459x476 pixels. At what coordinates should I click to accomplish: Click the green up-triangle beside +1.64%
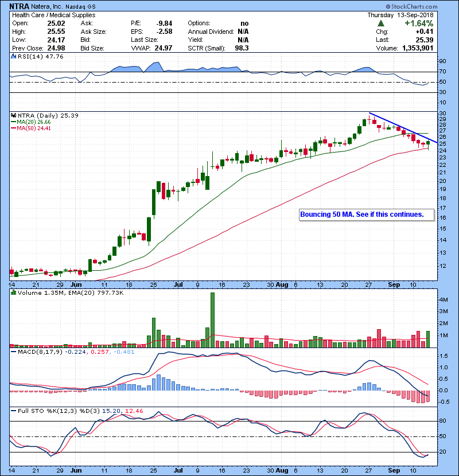coord(381,24)
